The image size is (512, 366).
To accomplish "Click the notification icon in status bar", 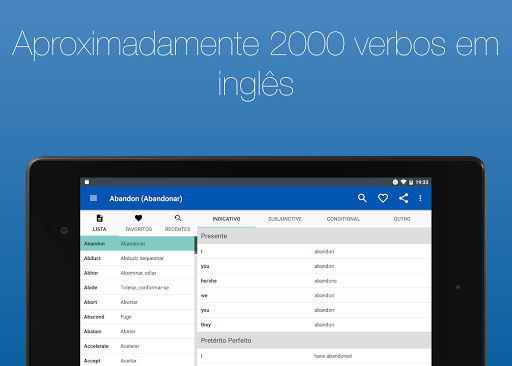I will point(87,182).
